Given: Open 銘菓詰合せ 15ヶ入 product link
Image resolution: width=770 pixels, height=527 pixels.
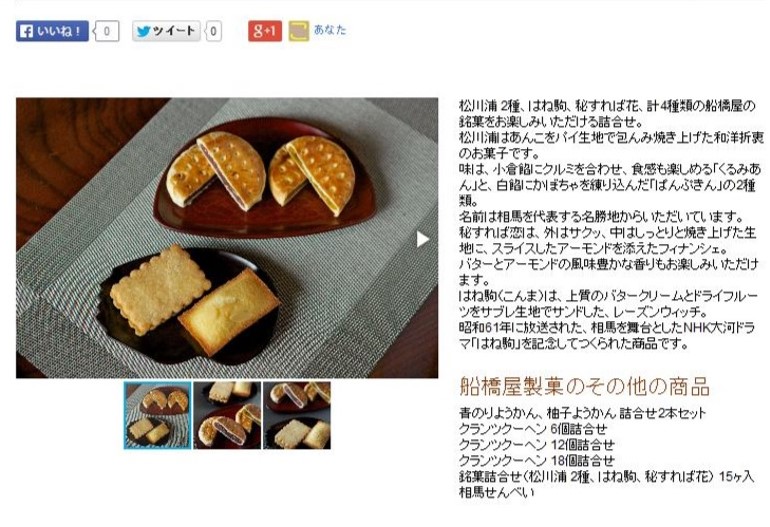Looking at the screenshot, I should pyautogui.click(x=606, y=476).
